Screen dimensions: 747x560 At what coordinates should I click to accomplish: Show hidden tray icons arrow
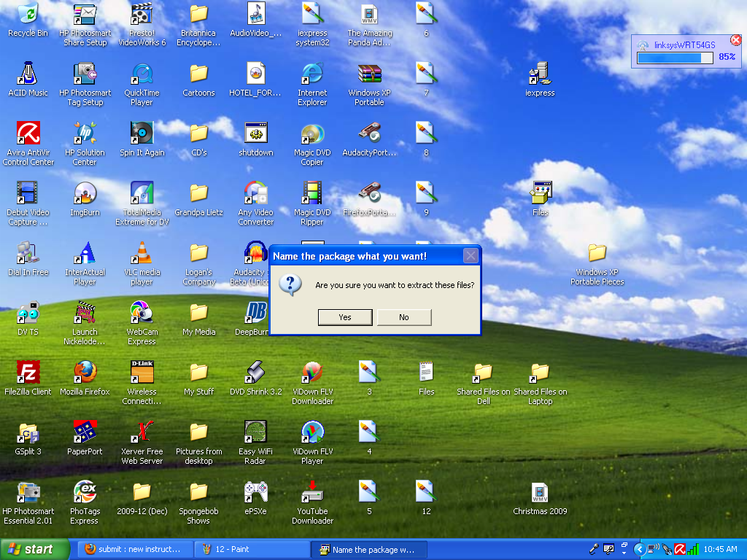coord(639,549)
